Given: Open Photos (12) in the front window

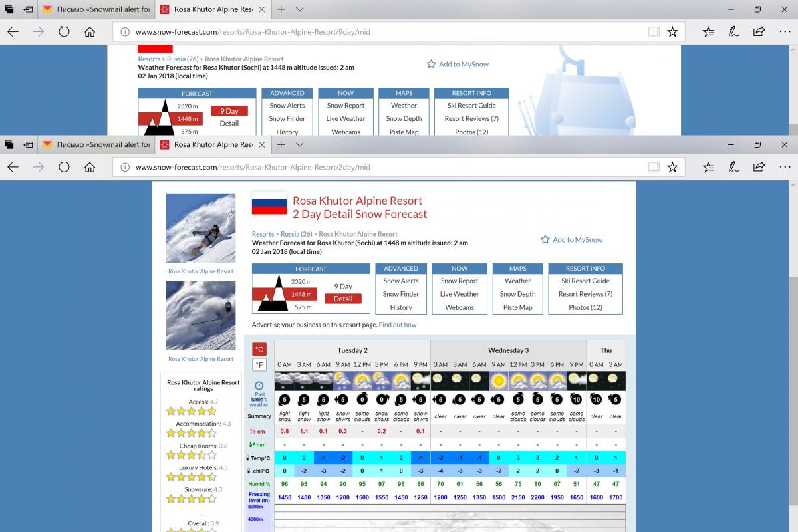Looking at the screenshot, I should (585, 307).
